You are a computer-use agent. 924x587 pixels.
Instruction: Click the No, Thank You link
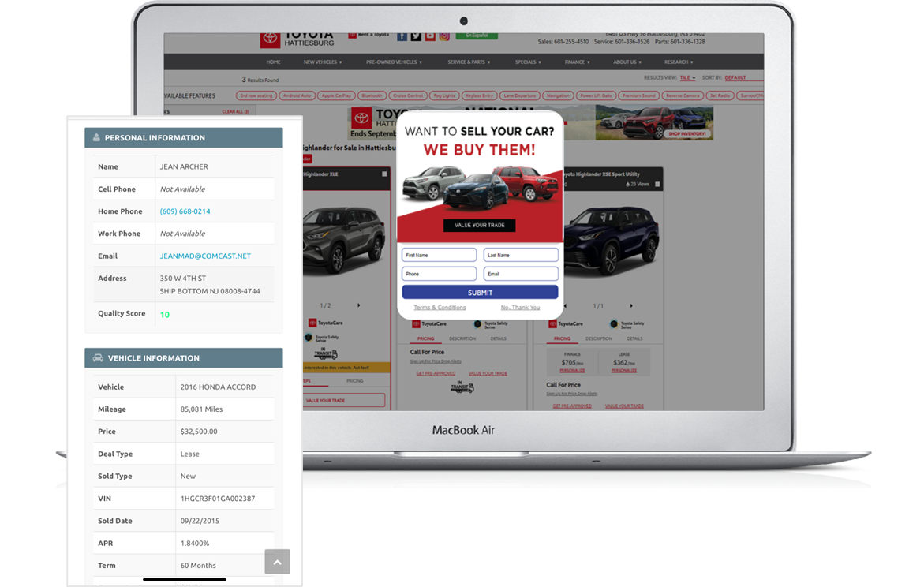point(520,308)
